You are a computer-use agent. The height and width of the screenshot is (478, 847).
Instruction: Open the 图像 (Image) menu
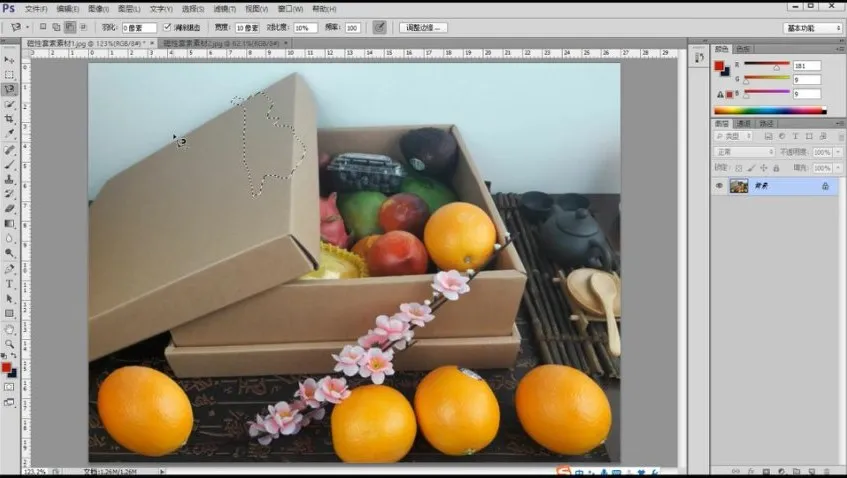[x=98, y=8]
